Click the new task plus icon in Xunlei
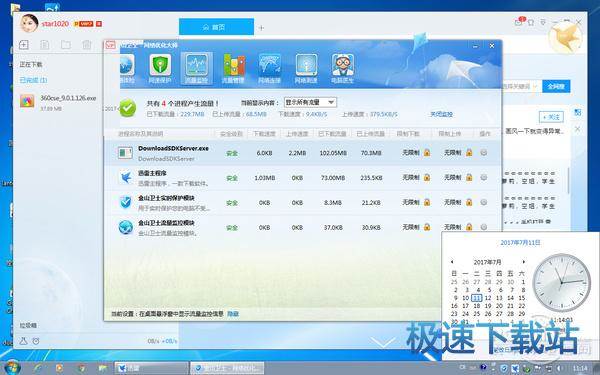The image size is (600, 375). tap(24, 45)
